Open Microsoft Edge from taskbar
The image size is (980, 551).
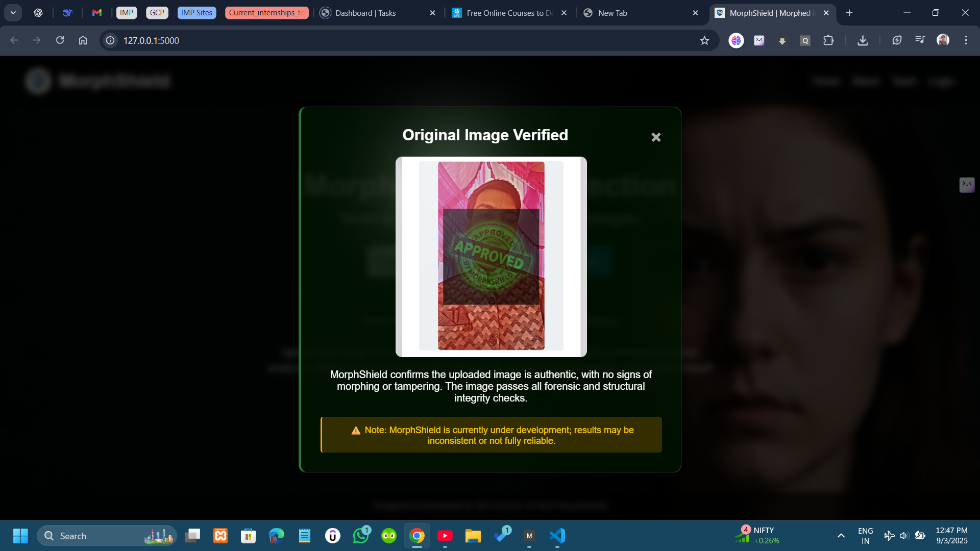tap(277, 536)
